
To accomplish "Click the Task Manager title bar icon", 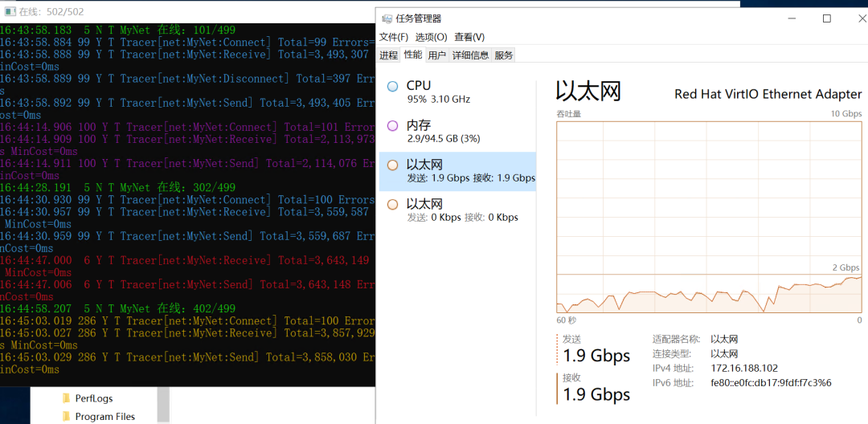I will 387,18.
